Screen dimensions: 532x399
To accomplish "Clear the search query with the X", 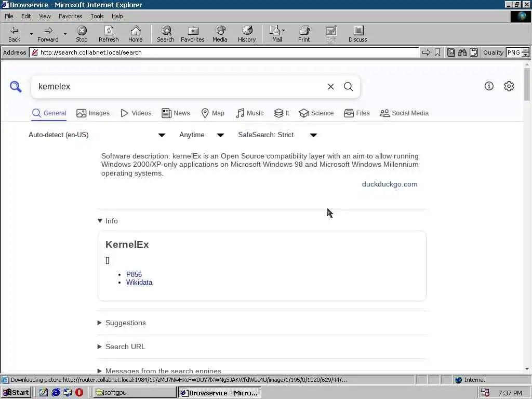I will click(330, 87).
